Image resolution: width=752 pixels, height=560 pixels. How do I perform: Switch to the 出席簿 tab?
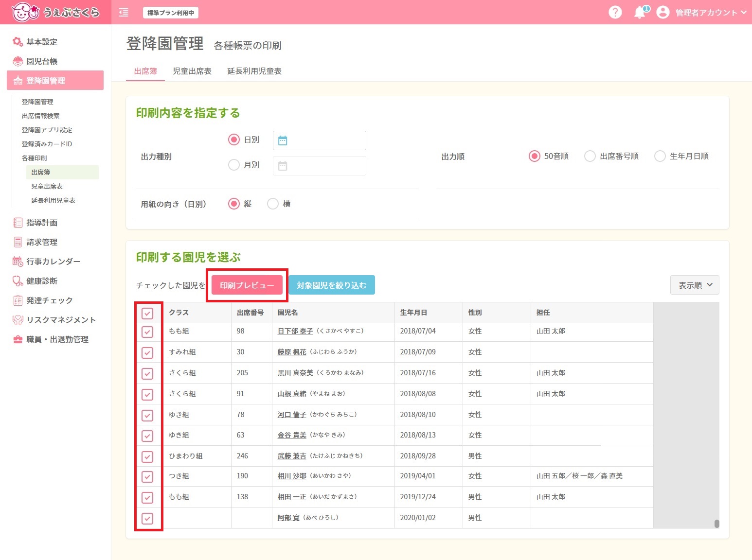tap(145, 71)
